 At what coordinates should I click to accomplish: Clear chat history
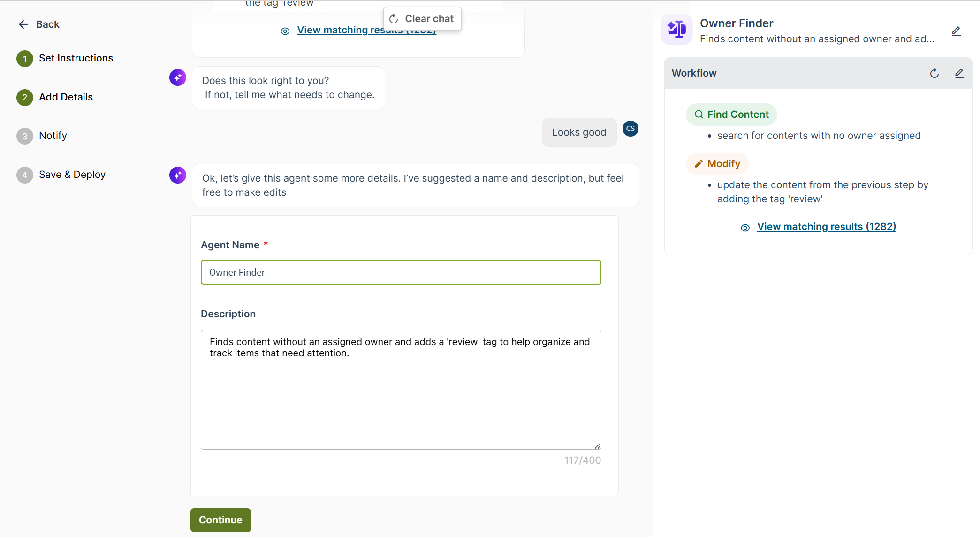[422, 19]
